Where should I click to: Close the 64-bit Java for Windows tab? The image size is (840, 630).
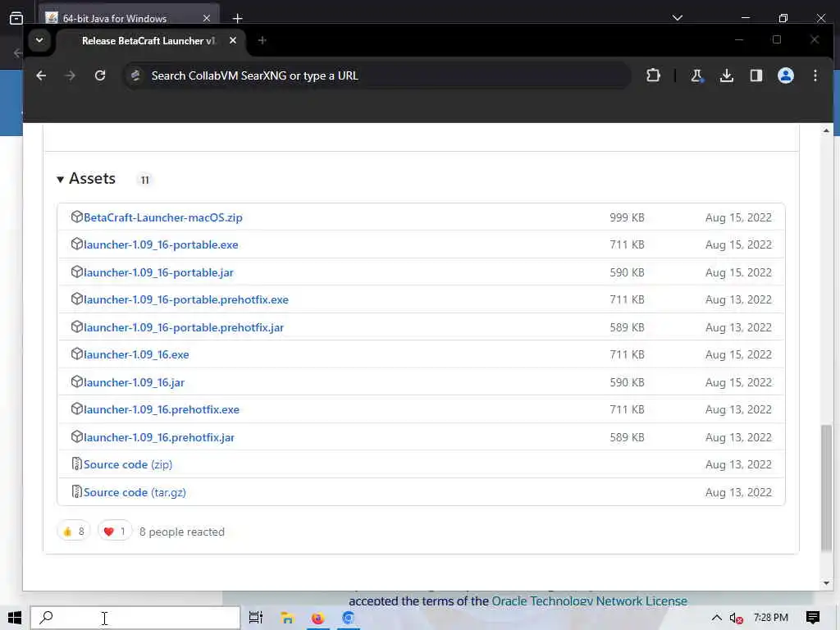pyautogui.click(x=207, y=18)
